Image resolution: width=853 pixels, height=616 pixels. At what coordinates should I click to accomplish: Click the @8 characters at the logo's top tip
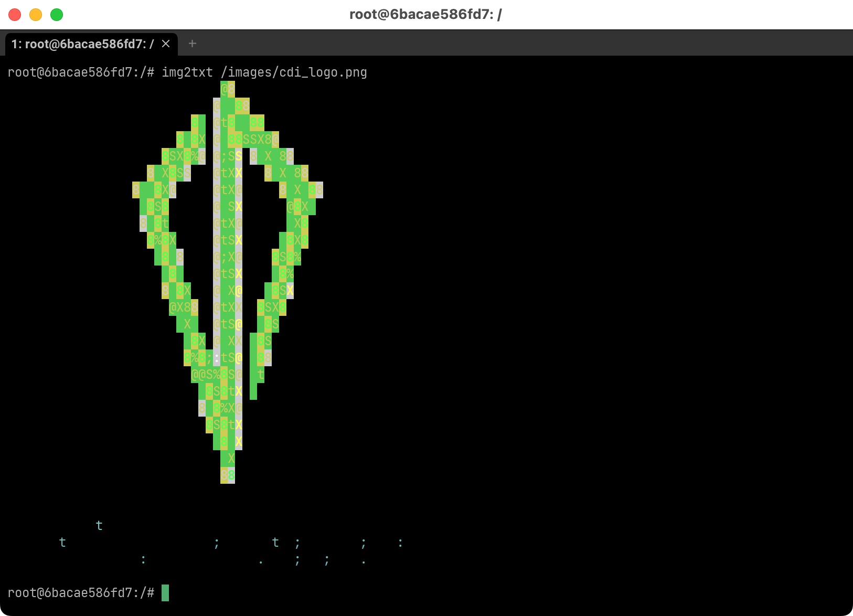tap(228, 89)
